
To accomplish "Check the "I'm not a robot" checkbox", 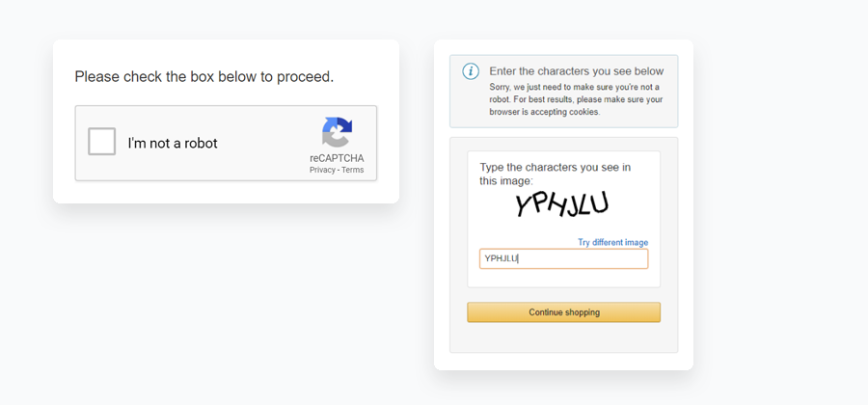I will point(102,142).
